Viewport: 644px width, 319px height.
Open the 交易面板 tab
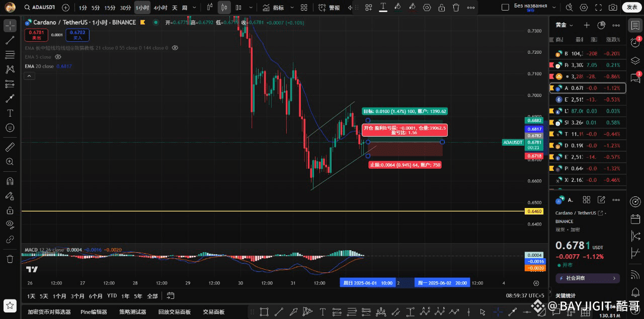coord(213,312)
